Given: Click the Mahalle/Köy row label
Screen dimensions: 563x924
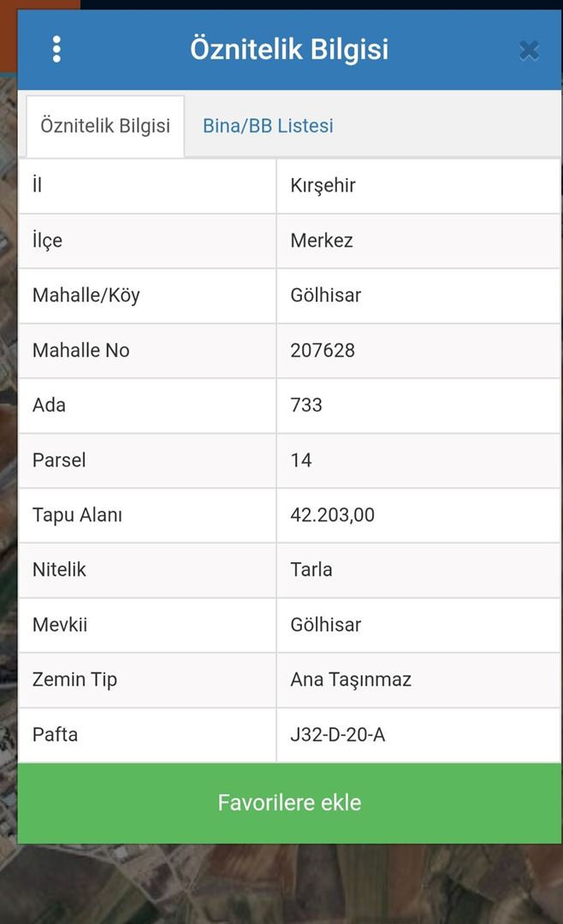Looking at the screenshot, I should 86,295.
